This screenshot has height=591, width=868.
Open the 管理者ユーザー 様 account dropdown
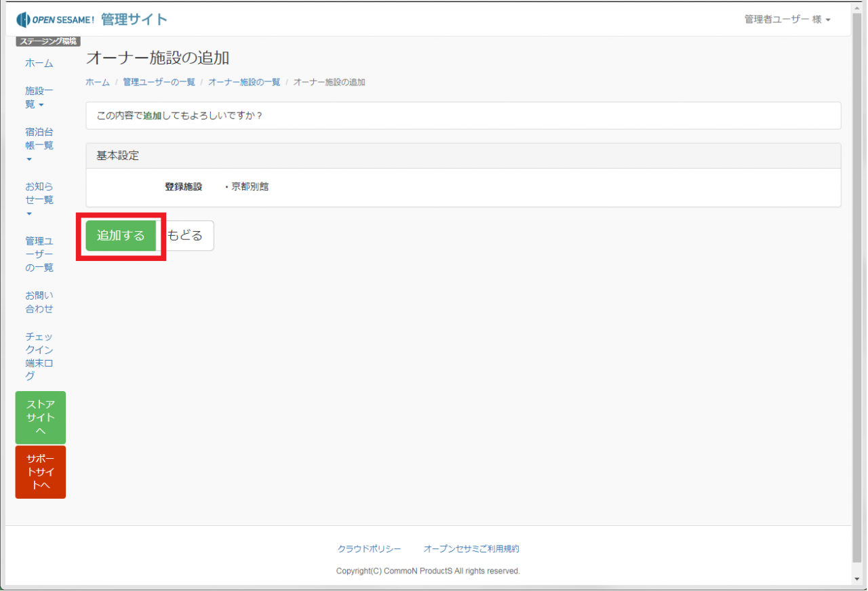(x=787, y=20)
